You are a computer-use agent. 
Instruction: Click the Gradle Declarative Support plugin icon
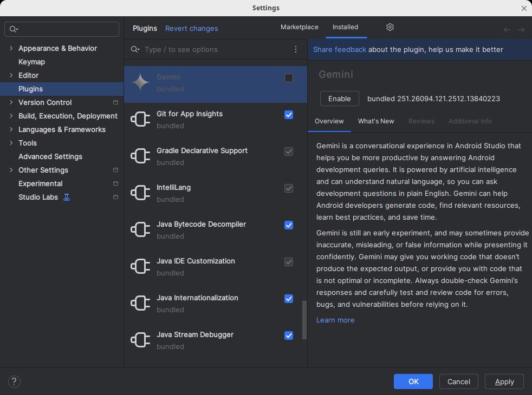(140, 156)
